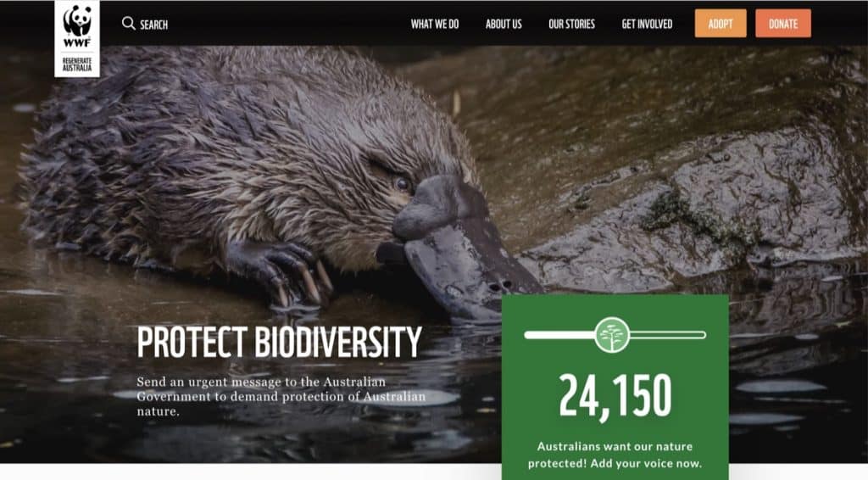The image size is (868, 480).
Task: Click the Protect Biodiversity headline
Action: tap(280, 342)
